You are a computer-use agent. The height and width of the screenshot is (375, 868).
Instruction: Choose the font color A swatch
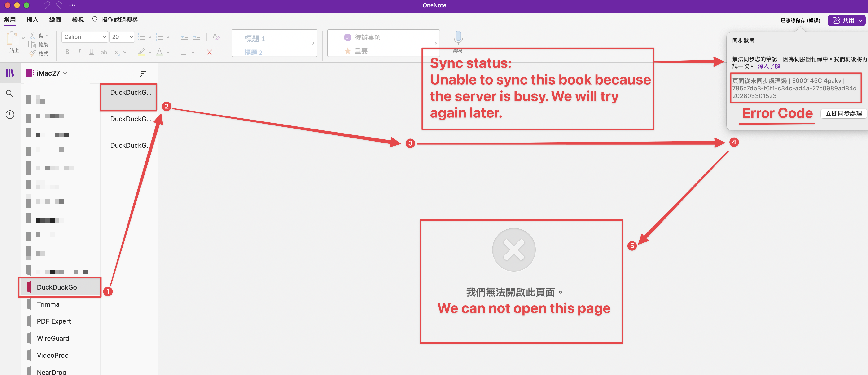pyautogui.click(x=159, y=52)
